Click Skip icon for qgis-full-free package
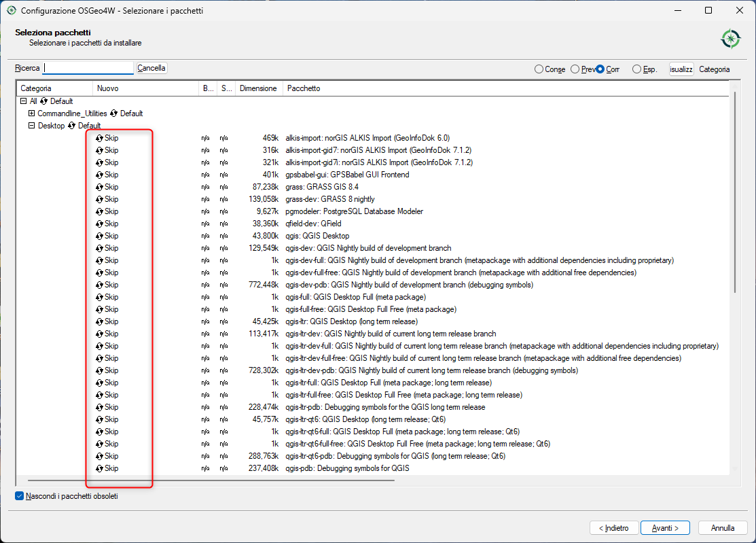The width and height of the screenshot is (756, 543). point(99,310)
